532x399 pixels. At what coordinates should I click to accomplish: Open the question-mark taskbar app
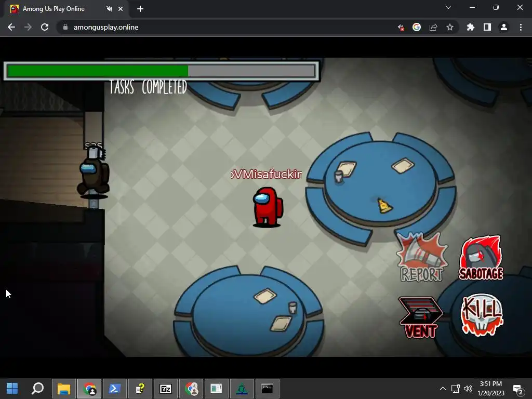pyautogui.click(x=140, y=389)
